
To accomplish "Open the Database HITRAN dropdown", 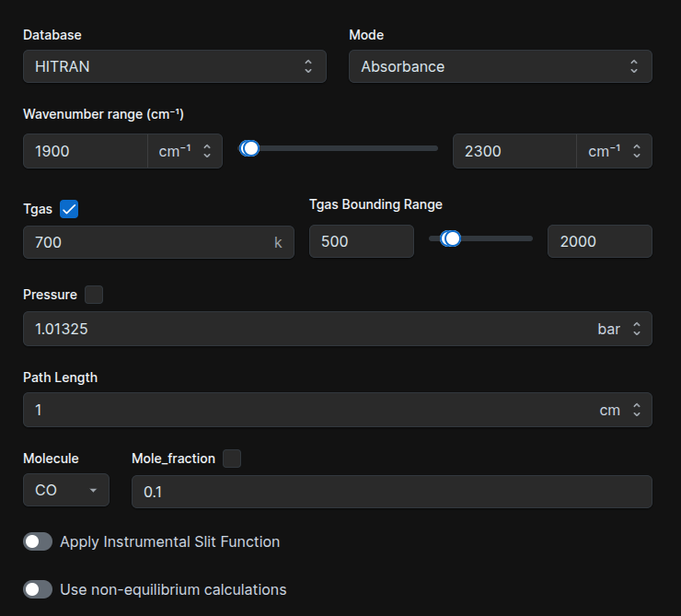I will tap(175, 66).
